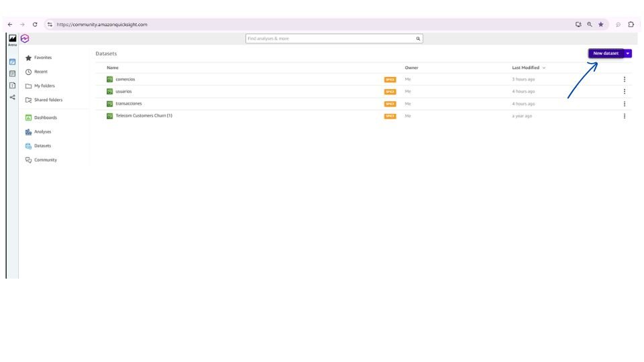Open Community in the sidebar
This screenshot has height=362, width=644.
click(x=41, y=160)
